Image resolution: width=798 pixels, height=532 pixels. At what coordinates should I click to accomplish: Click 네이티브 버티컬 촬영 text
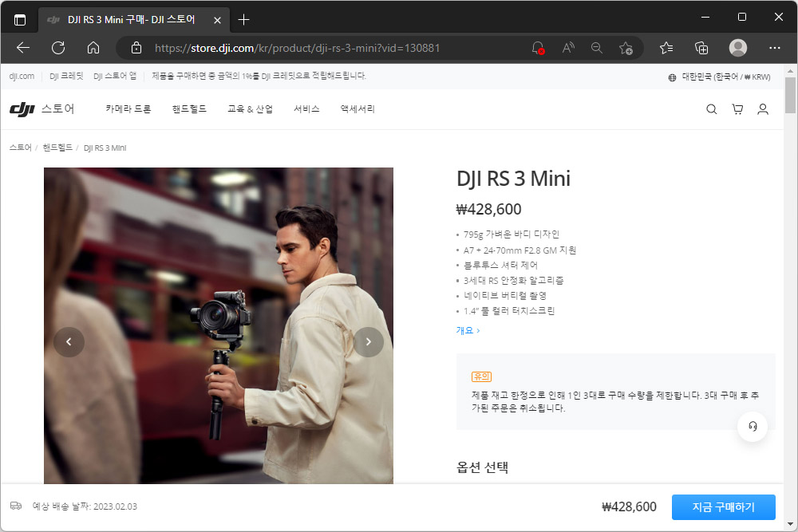(505, 295)
